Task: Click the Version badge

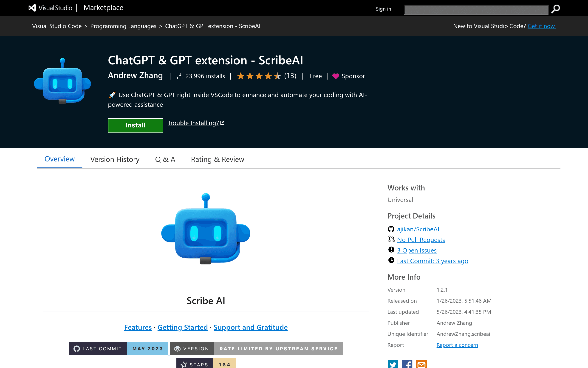Action: pos(256,348)
